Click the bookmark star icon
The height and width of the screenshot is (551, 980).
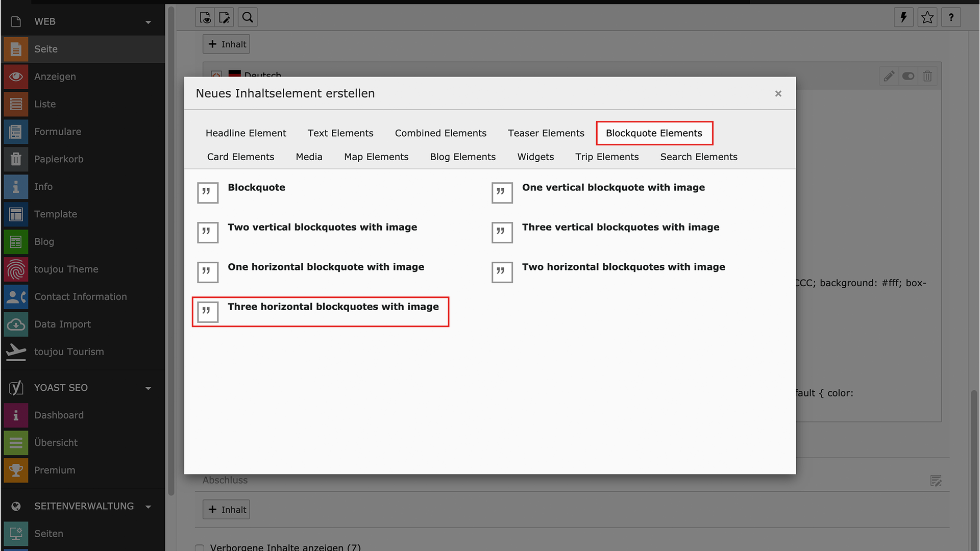(927, 17)
